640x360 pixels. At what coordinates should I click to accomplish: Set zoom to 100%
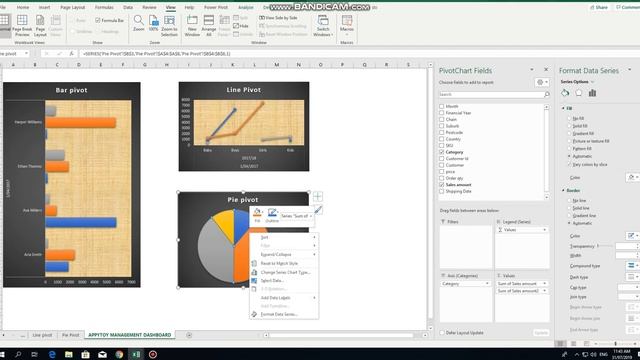point(153,23)
